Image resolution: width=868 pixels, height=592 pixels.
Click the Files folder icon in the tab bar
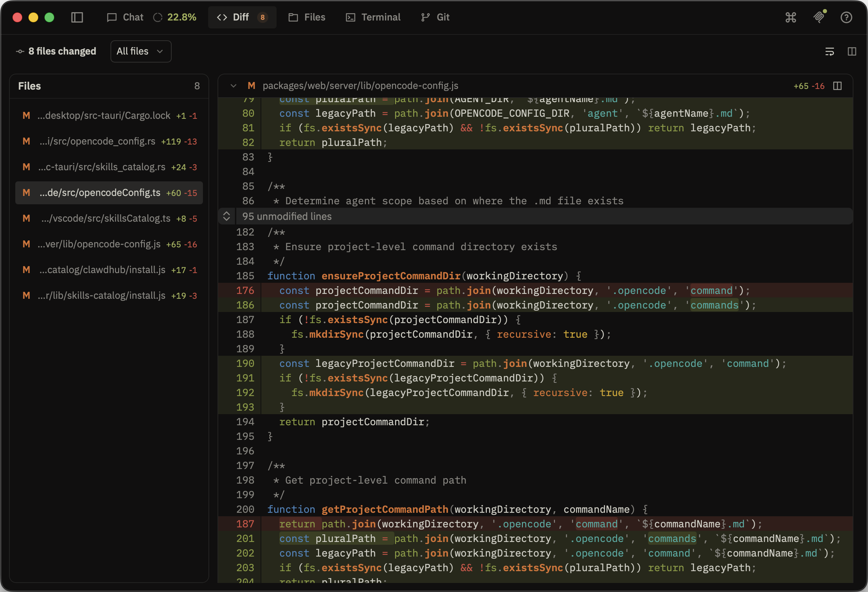(x=293, y=17)
